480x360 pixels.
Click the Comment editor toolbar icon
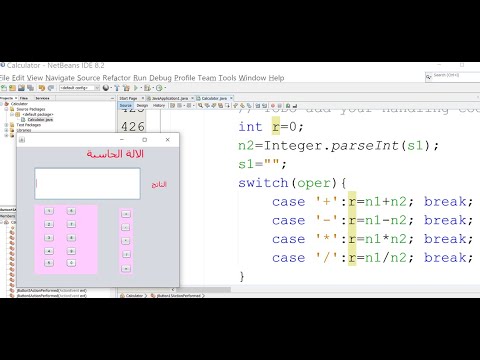[288, 106]
